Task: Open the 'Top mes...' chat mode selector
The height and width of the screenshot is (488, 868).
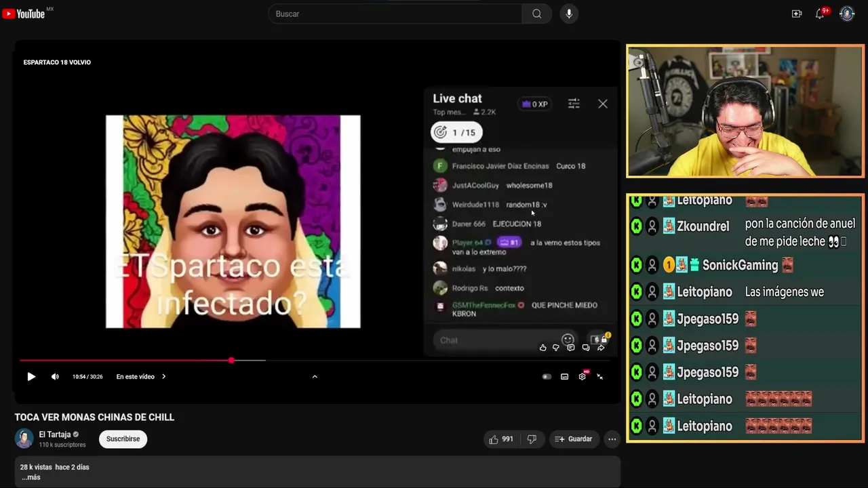Action: coord(450,113)
